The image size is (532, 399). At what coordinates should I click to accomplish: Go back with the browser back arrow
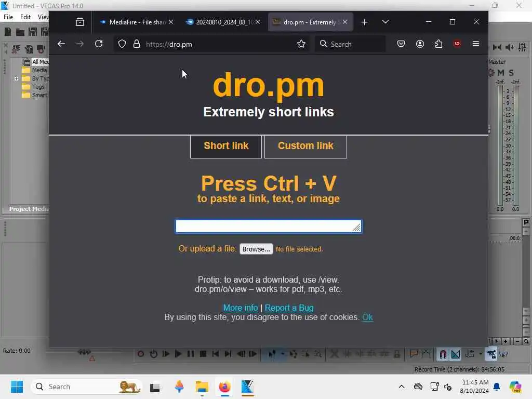coord(61,44)
